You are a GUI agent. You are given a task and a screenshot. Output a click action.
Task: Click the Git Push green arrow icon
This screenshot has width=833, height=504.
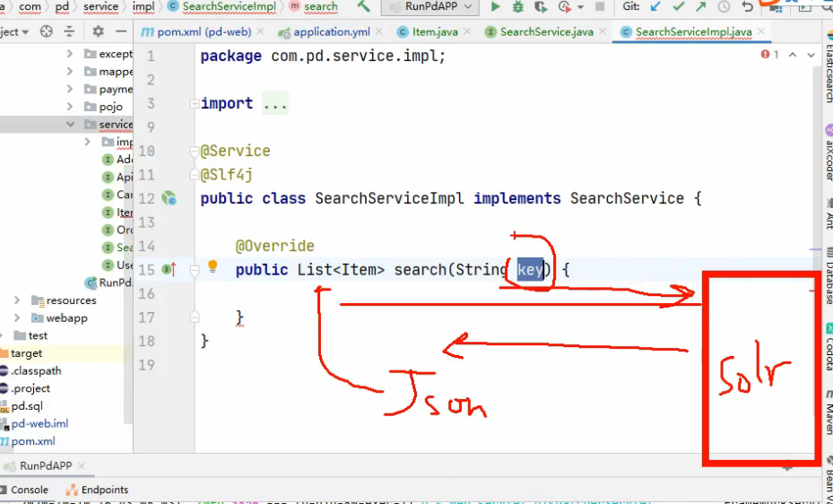pos(700,7)
